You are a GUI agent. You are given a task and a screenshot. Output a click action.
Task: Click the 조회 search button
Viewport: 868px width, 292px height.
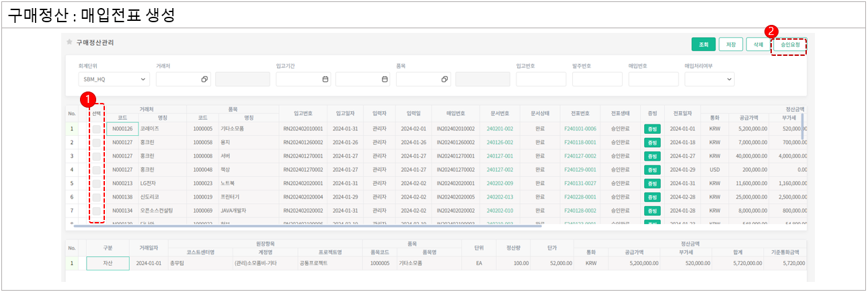[x=703, y=44]
